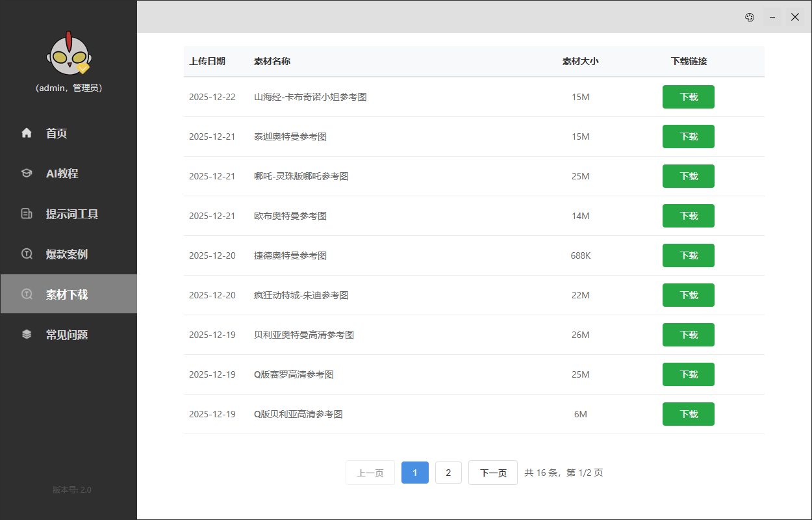Click the layers icon beside 常见问题
Screen dimensions: 812x520
27,335
